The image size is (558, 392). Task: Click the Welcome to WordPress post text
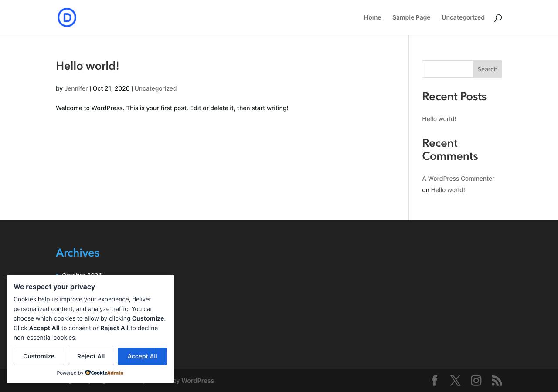(172, 108)
